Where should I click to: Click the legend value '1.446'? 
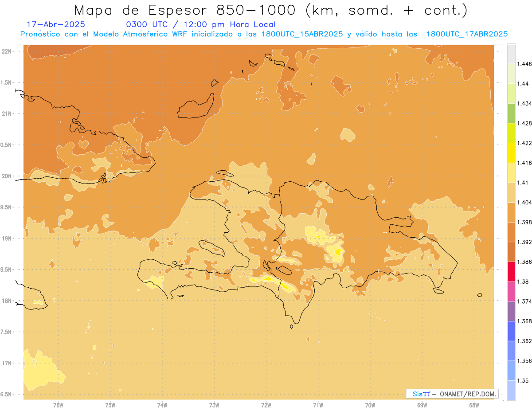pyautogui.click(x=524, y=64)
